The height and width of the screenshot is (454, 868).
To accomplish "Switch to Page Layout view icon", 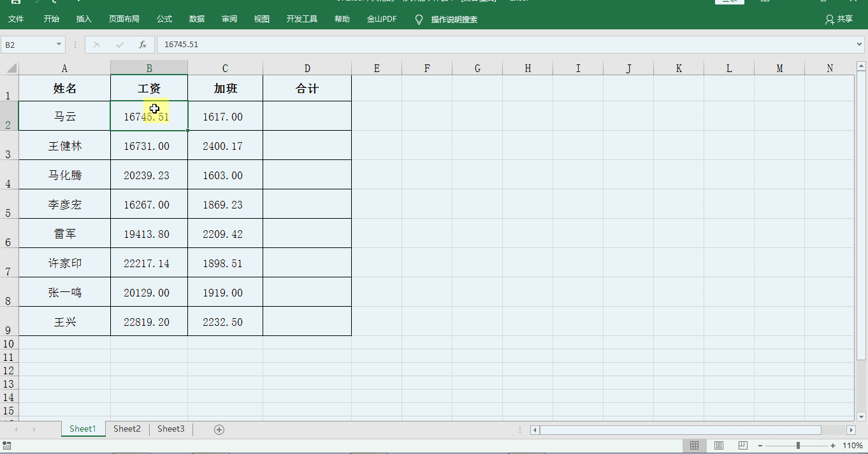I will (719, 445).
